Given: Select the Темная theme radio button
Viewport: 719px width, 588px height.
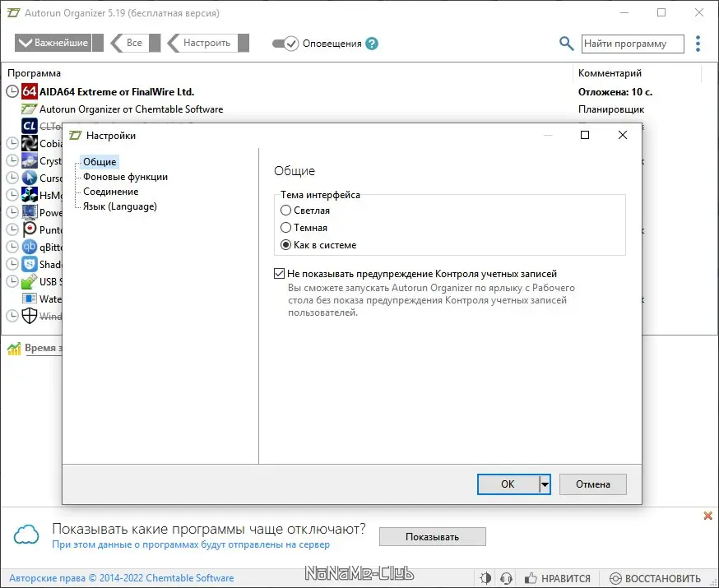Looking at the screenshot, I should pyautogui.click(x=285, y=227).
